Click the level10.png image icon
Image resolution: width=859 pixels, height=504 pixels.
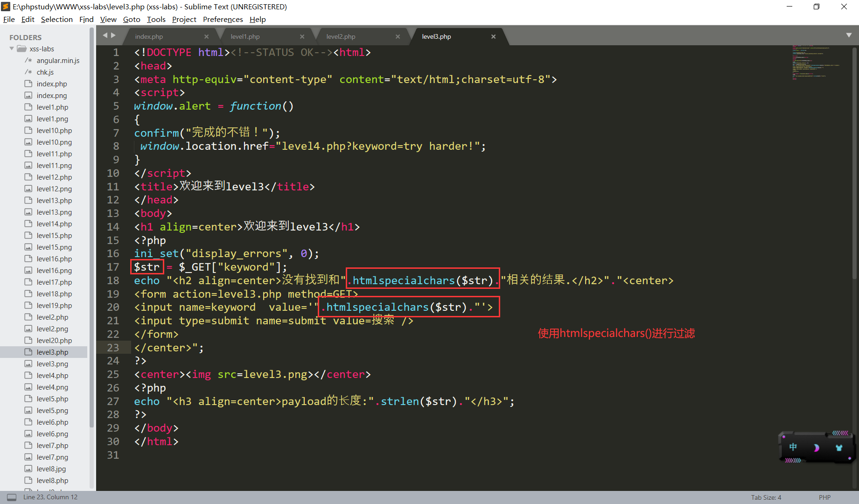click(28, 142)
